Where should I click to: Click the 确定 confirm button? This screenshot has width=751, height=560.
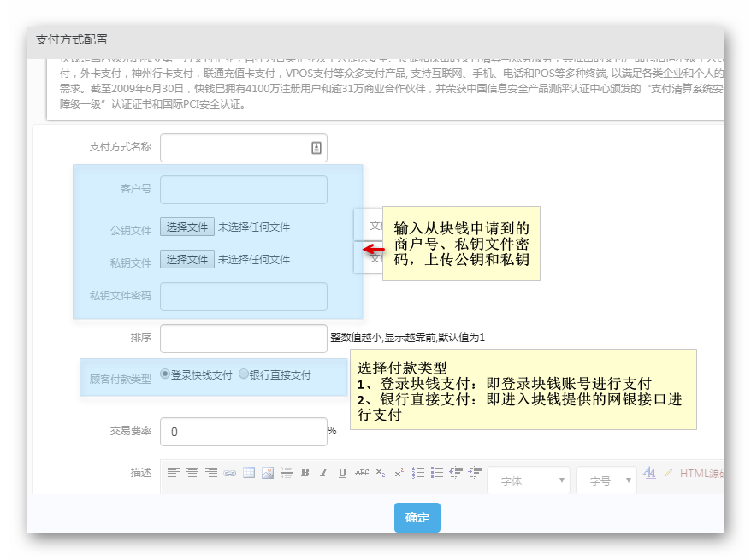point(417,517)
